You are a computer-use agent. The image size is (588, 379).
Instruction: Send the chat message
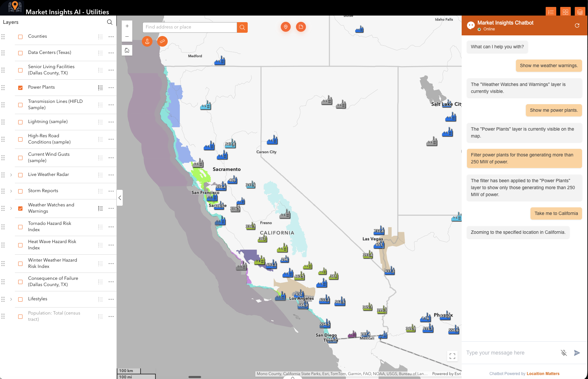pyautogui.click(x=577, y=353)
